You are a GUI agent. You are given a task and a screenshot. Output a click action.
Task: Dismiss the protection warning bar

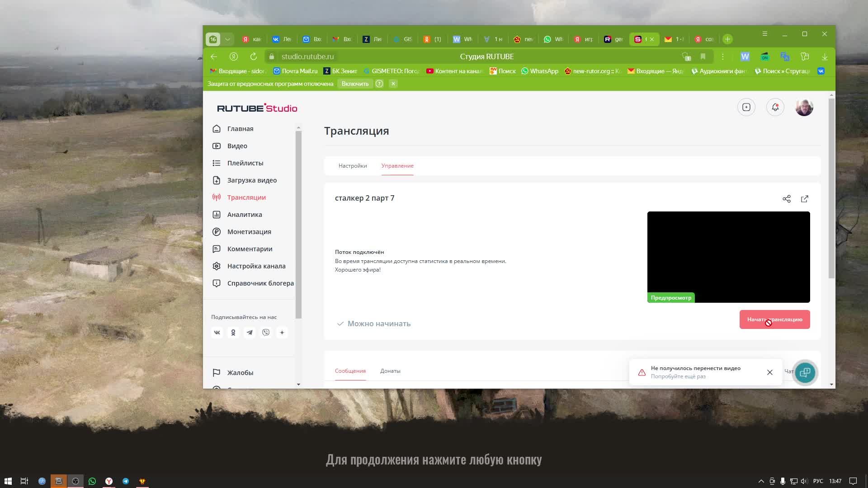[x=393, y=84]
